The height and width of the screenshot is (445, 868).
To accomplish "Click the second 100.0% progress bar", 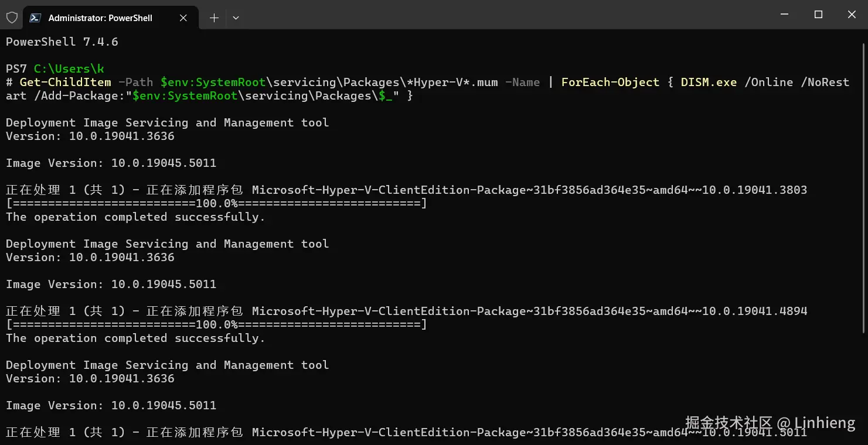I will (216, 325).
